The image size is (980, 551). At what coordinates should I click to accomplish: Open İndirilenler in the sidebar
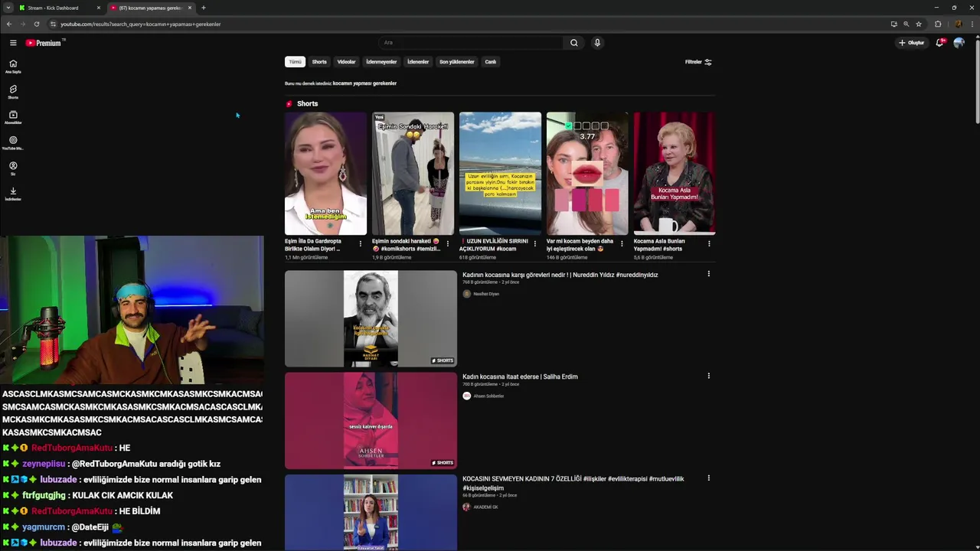click(13, 194)
